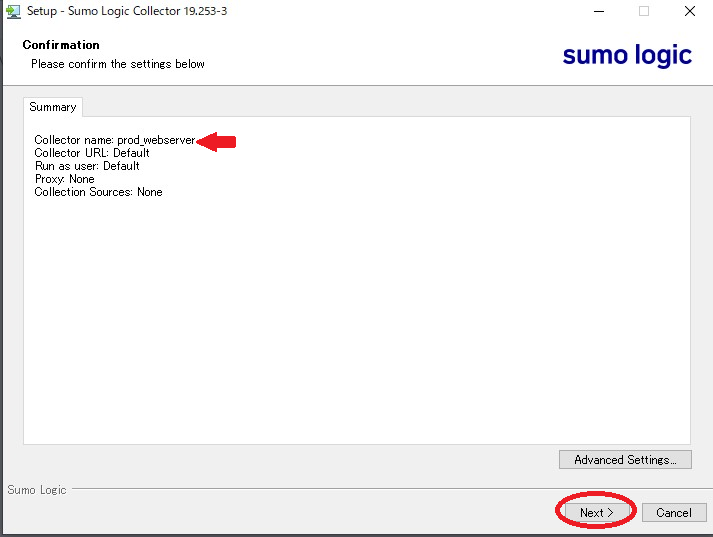Open Advanced Settings dialog
The width and height of the screenshot is (713, 537).
click(625, 460)
